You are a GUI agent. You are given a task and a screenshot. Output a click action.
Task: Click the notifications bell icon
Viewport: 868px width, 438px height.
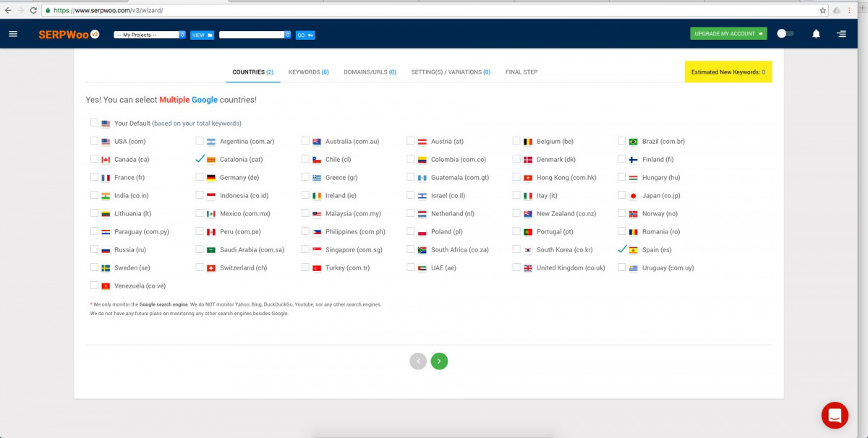click(x=816, y=34)
